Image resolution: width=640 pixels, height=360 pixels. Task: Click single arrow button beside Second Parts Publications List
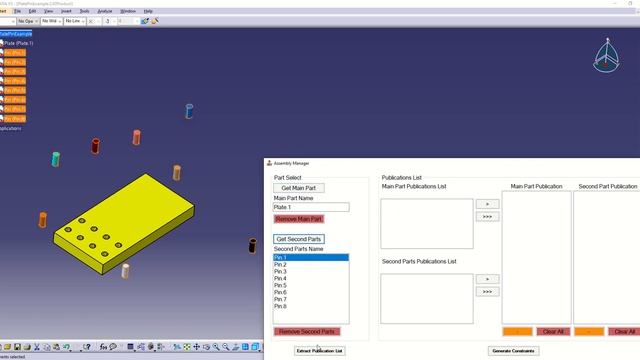(x=487, y=279)
